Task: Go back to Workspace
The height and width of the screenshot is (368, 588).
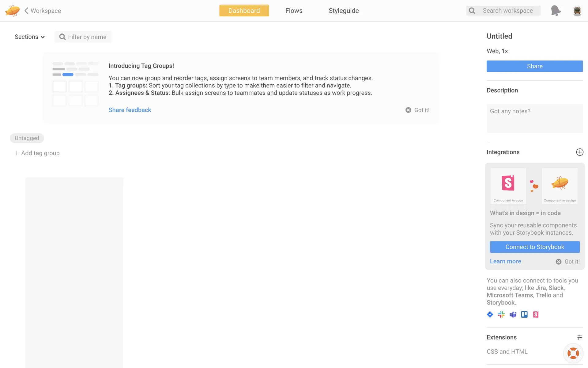Action: [x=43, y=11]
